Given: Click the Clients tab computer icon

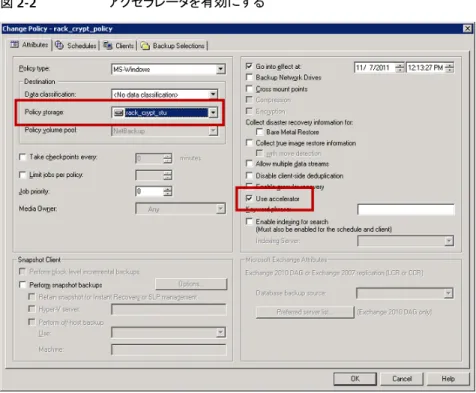Looking at the screenshot, I should pos(107,45).
